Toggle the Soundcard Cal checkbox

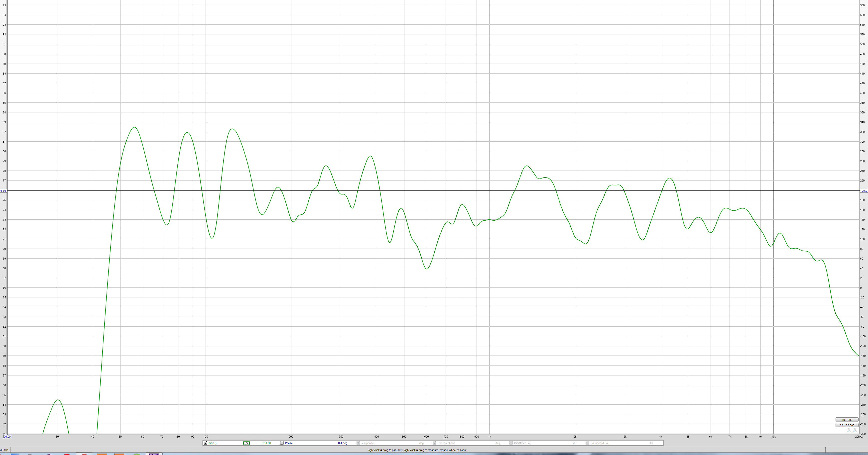click(x=587, y=443)
